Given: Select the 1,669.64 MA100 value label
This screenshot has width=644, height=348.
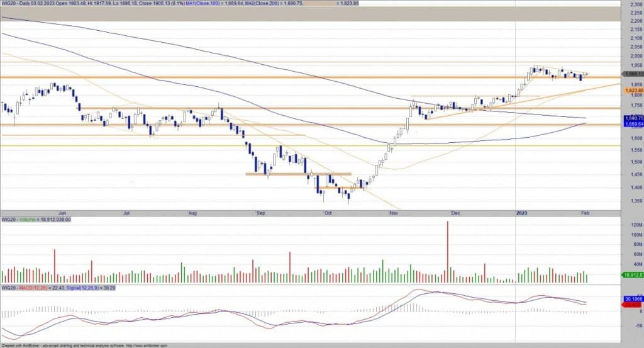Looking at the screenshot, I should (x=631, y=124).
